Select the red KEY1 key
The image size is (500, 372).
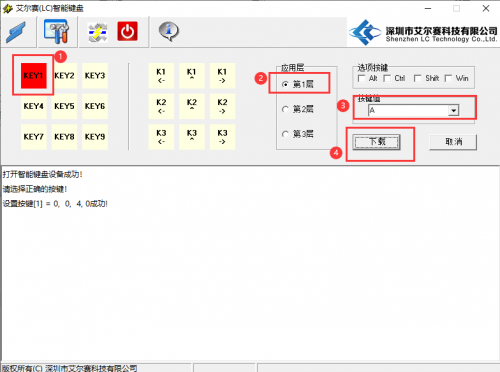tap(33, 76)
